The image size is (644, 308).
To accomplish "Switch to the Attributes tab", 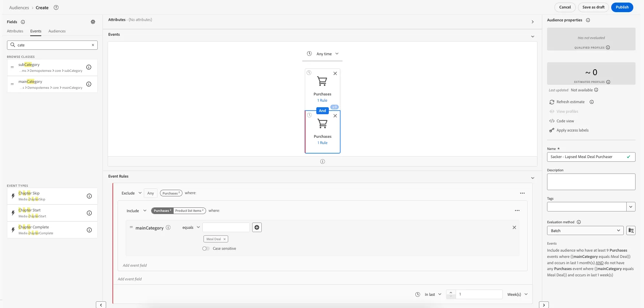I will click(x=15, y=31).
